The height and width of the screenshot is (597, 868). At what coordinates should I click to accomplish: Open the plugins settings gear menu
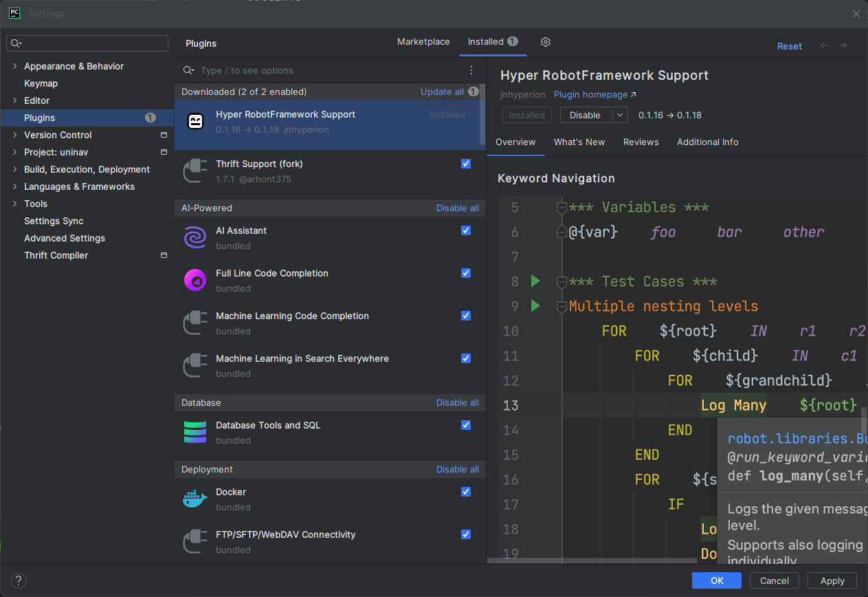tap(546, 42)
